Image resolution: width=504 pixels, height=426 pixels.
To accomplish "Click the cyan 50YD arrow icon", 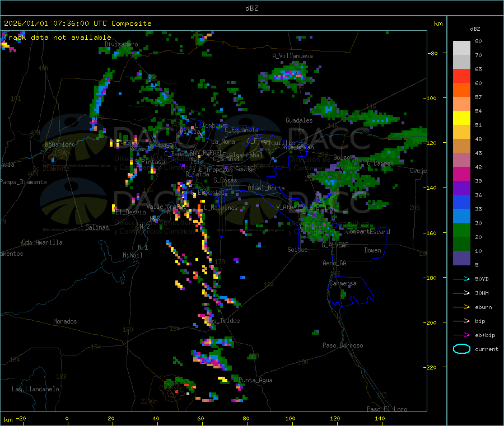I will point(461,279).
